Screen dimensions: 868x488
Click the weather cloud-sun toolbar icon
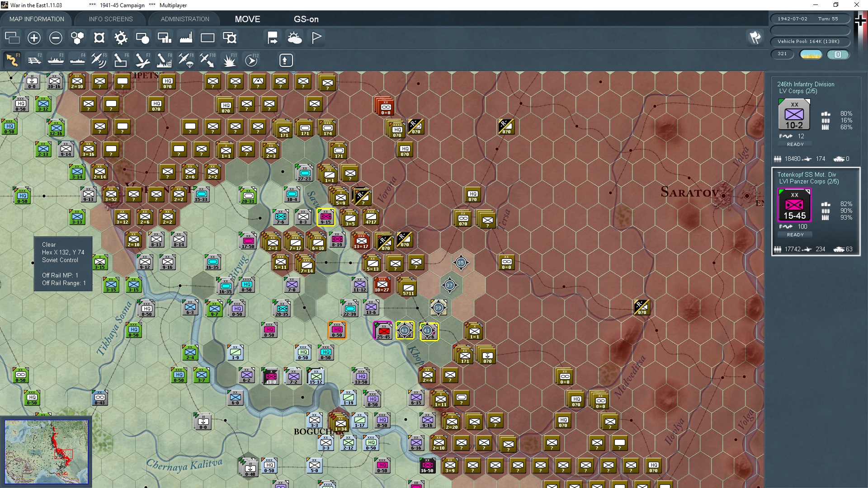point(295,38)
